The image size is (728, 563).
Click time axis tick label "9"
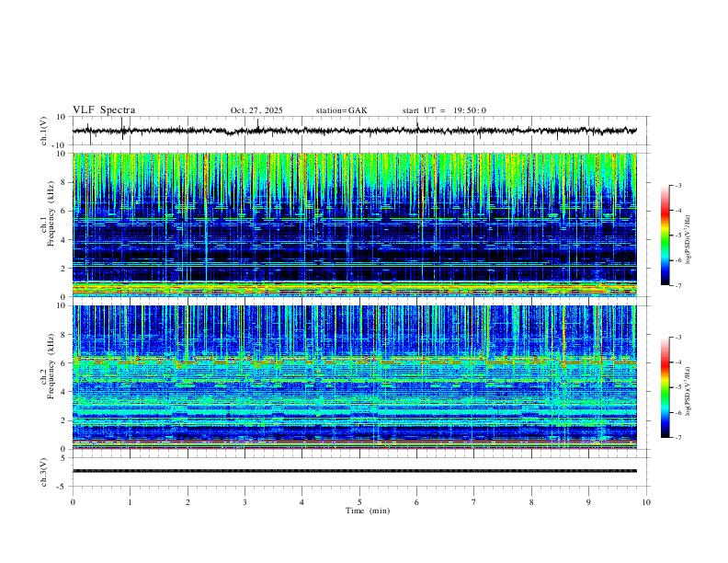pos(588,502)
